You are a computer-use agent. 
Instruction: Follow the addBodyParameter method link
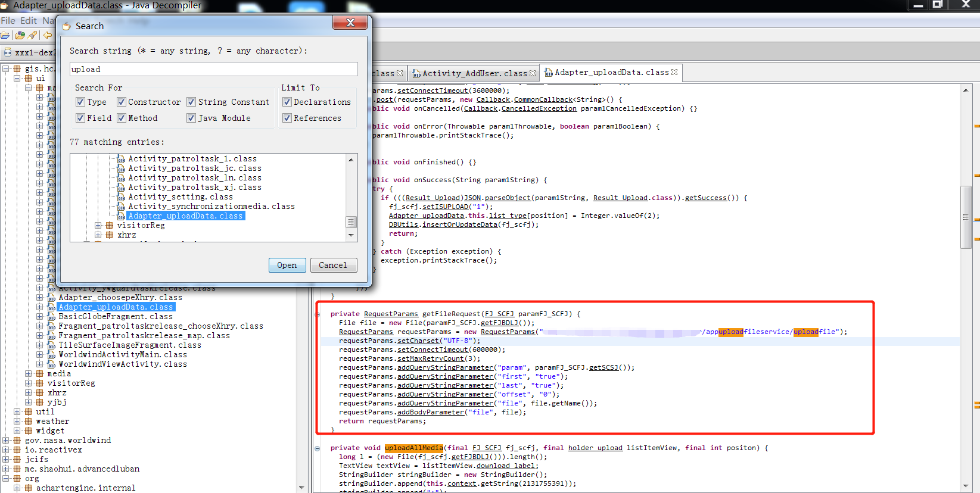tap(431, 412)
